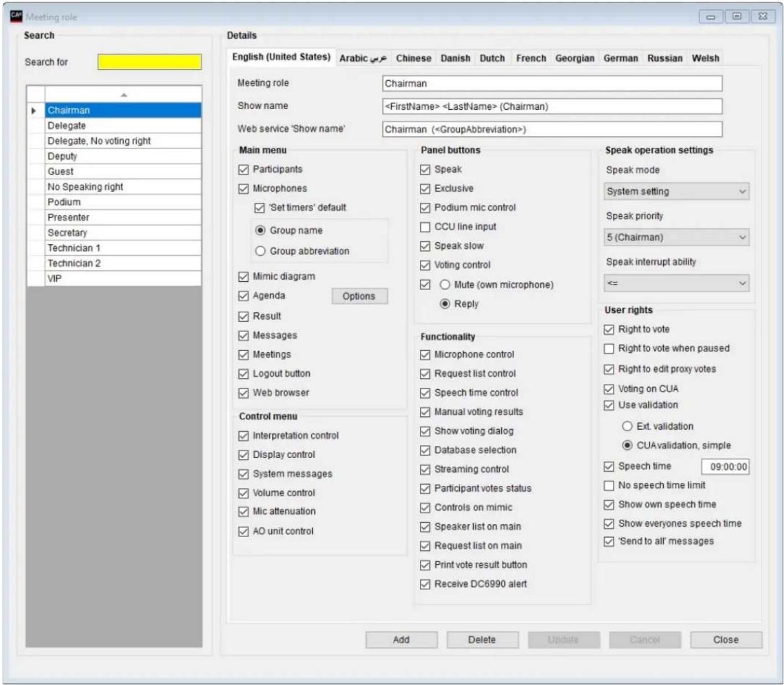Select the Presenter role row
Image resolution: width=784 pixels, height=685 pixels.
123,218
